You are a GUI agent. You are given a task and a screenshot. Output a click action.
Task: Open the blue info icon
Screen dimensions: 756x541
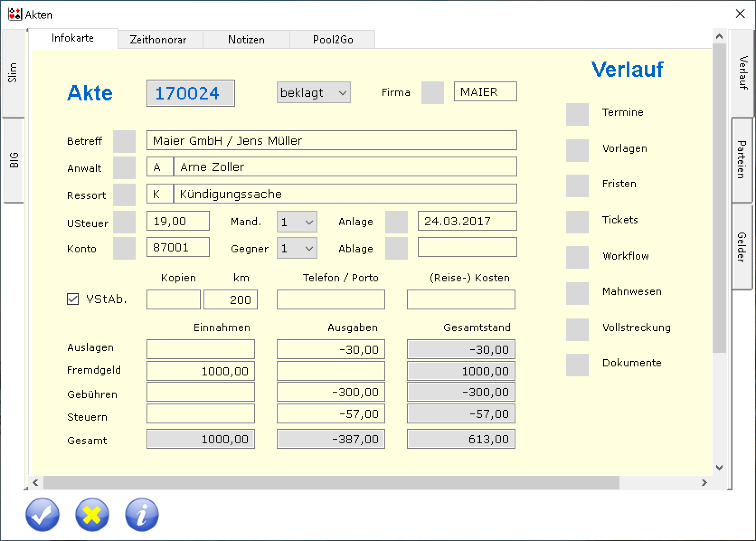click(142, 515)
